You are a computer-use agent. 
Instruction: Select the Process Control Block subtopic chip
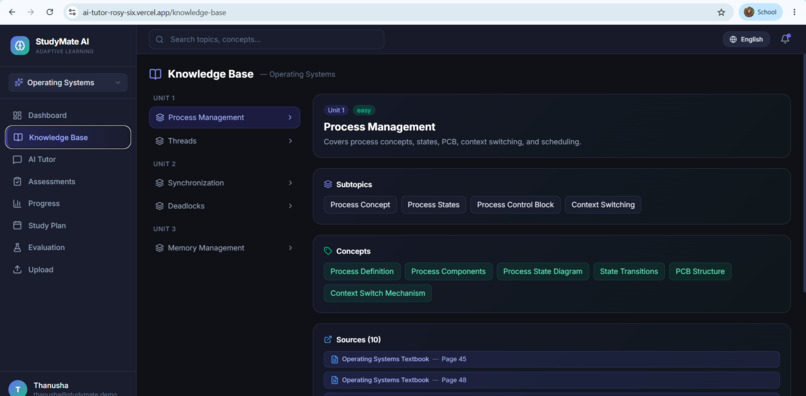(x=515, y=205)
